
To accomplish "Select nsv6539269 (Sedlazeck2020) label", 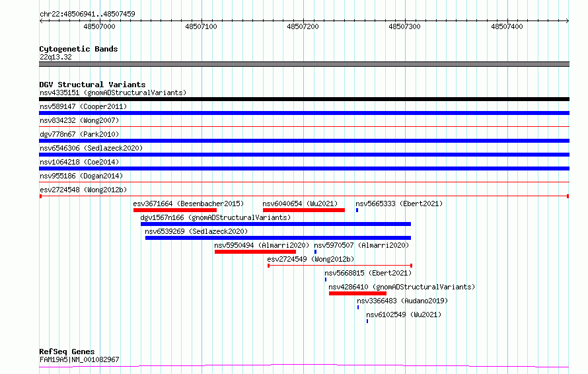I will 196,231.
